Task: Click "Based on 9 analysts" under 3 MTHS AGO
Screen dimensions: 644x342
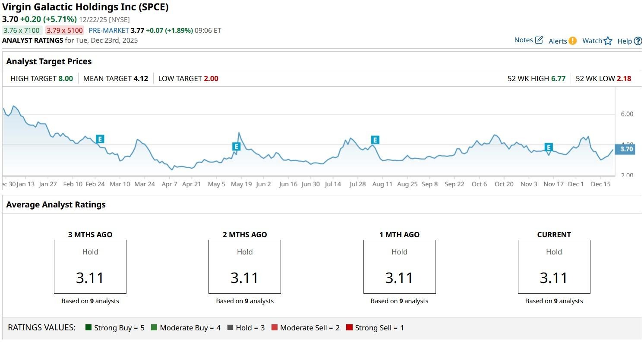Action: click(x=90, y=301)
